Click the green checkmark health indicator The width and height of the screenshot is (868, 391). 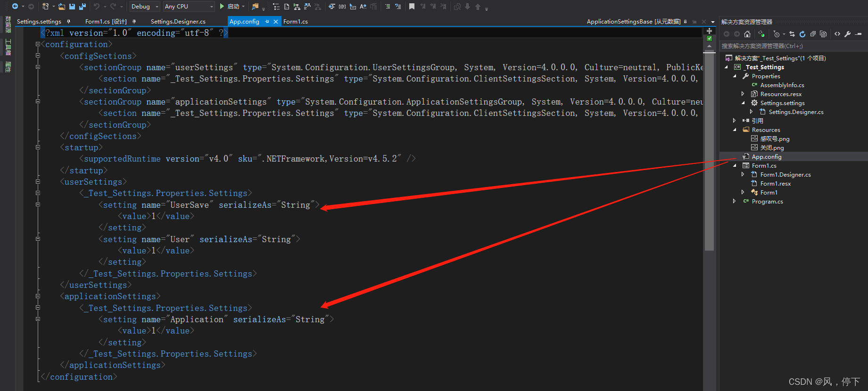pos(709,39)
